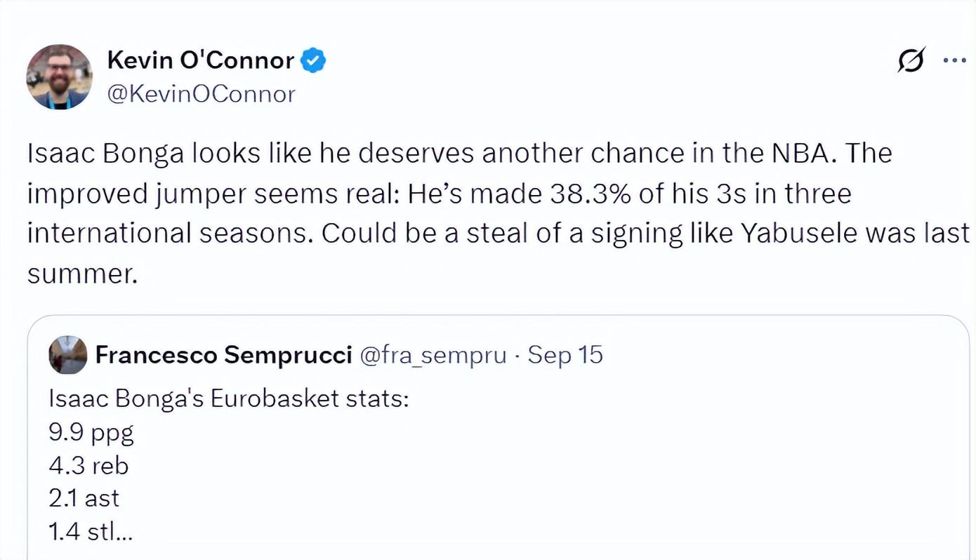Click the "4.3 reb" stat line

pyautogui.click(x=88, y=465)
